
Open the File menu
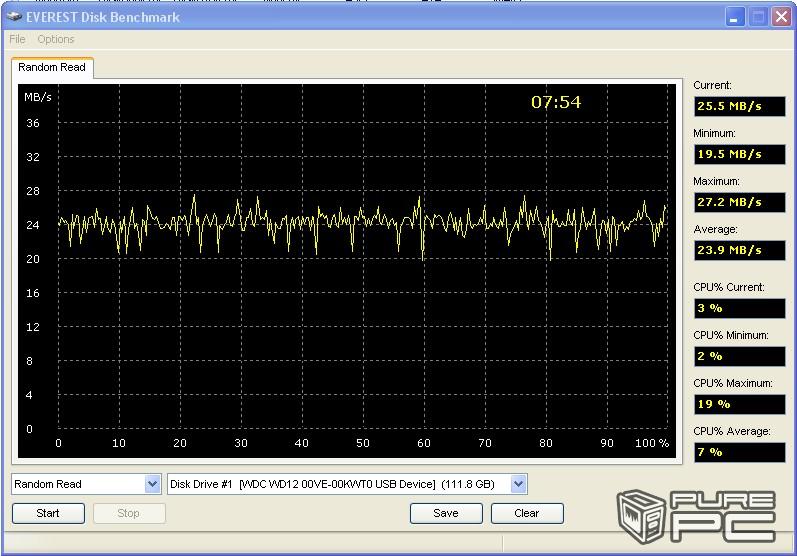click(17, 39)
